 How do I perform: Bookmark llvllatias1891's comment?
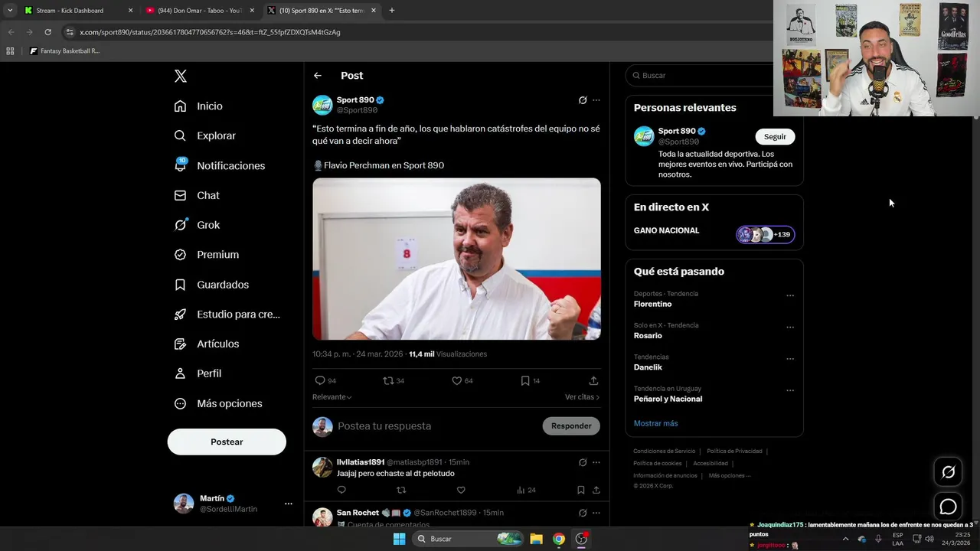[x=581, y=490]
